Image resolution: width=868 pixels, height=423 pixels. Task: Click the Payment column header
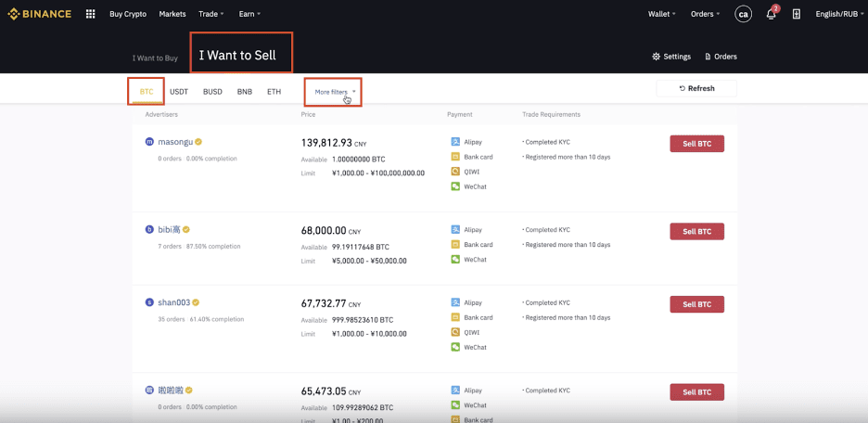(x=460, y=115)
